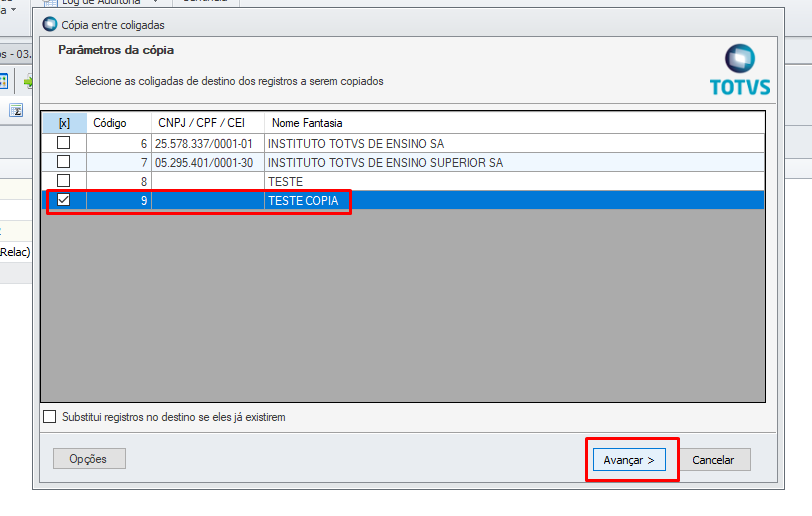Screen dimensions: 812x516
Task: Click the sigma summation icon in background window
Action: coord(16,110)
